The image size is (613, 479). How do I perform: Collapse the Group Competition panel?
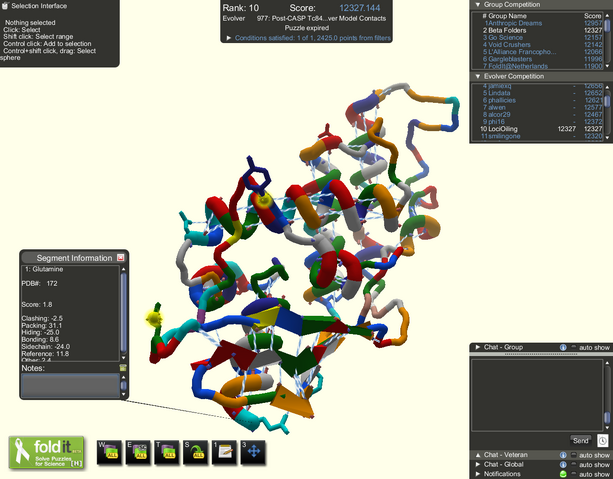[477, 5]
